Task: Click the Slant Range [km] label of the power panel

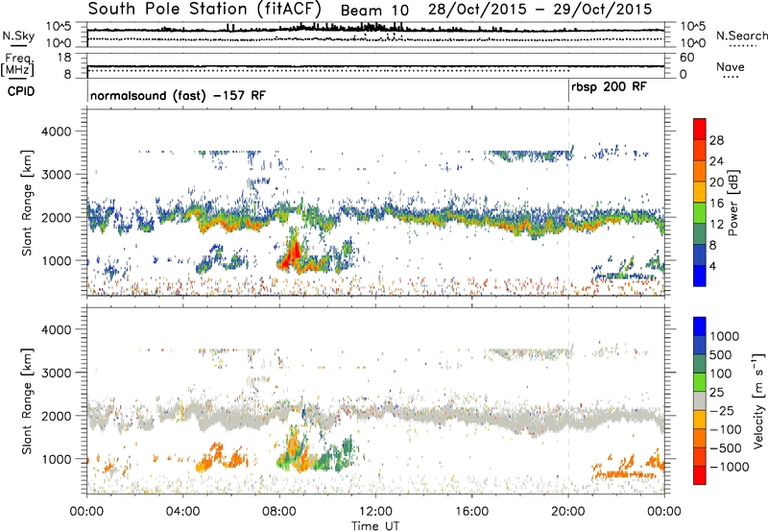Action: pos(27,203)
